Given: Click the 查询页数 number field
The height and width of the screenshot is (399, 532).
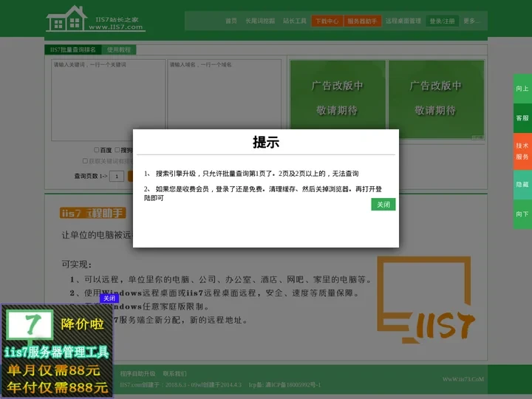Looking at the screenshot, I should [117, 176].
